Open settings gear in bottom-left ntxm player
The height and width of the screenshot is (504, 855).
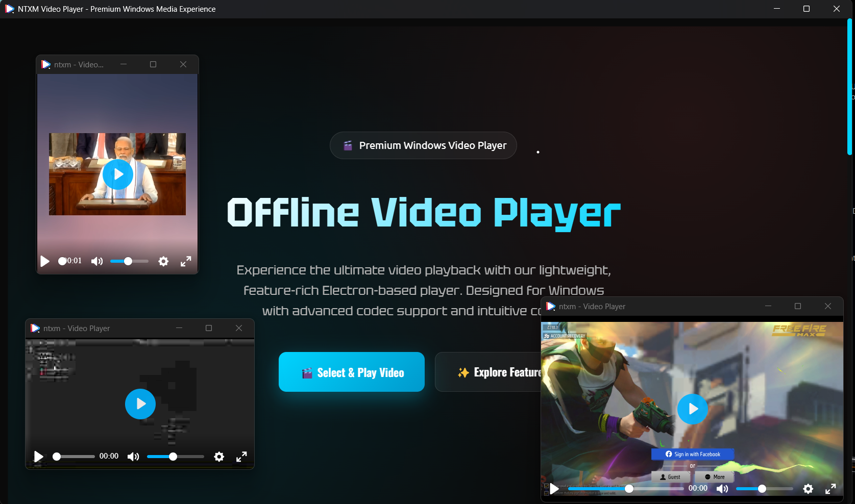pos(219,457)
